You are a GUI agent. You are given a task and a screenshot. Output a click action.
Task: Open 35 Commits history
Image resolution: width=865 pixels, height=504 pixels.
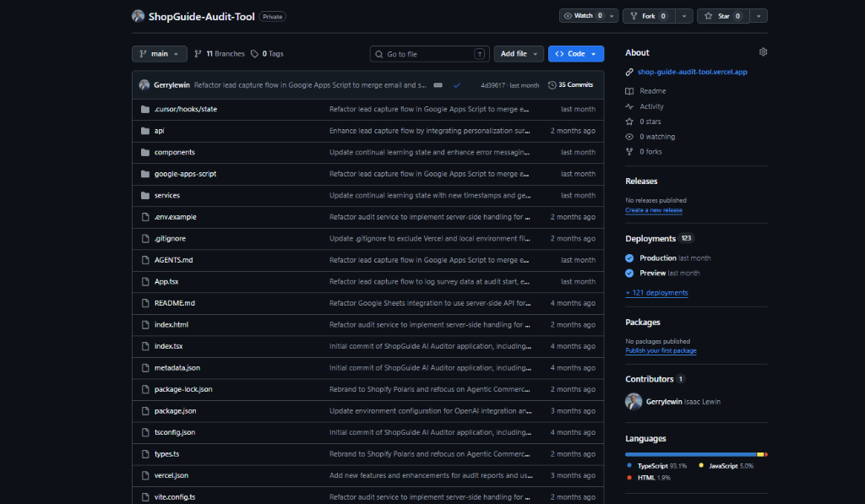click(x=570, y=85)
